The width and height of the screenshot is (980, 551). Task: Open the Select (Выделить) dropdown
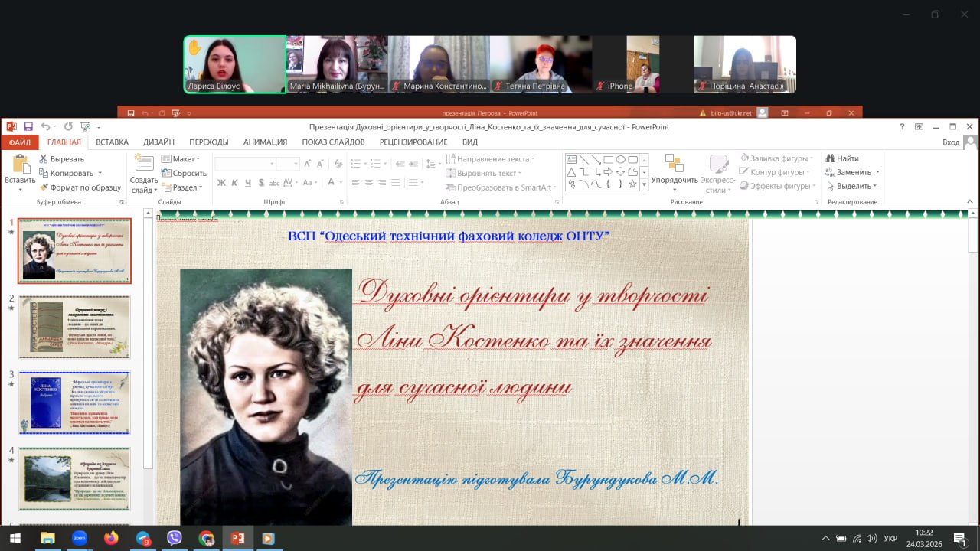point(854,186)
